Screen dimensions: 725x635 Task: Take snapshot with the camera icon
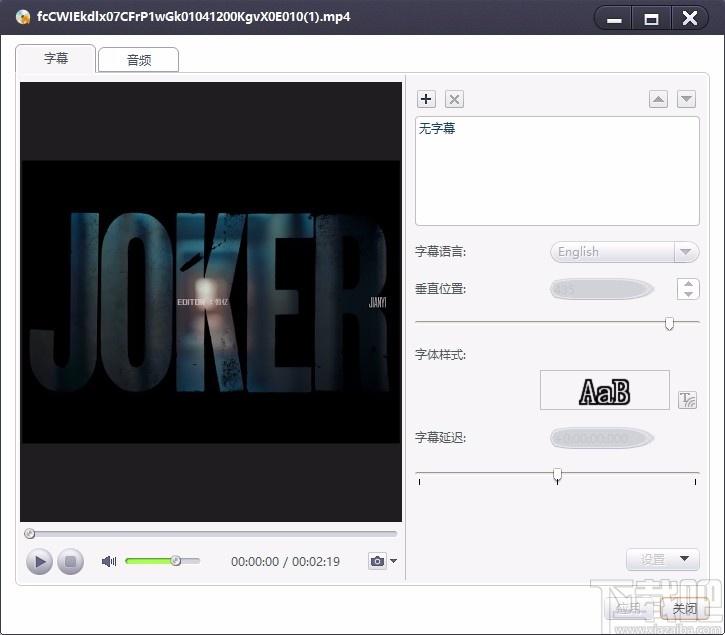[x=377, y=561]
